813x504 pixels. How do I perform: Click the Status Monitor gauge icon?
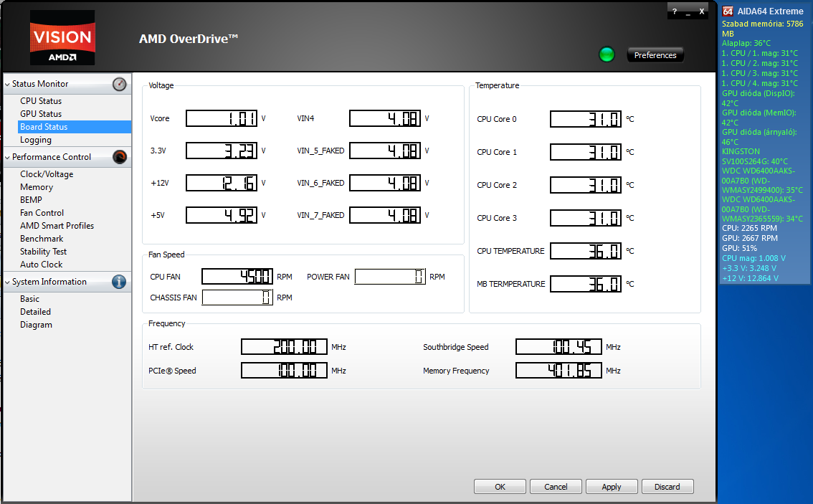[x=119, y=84]
